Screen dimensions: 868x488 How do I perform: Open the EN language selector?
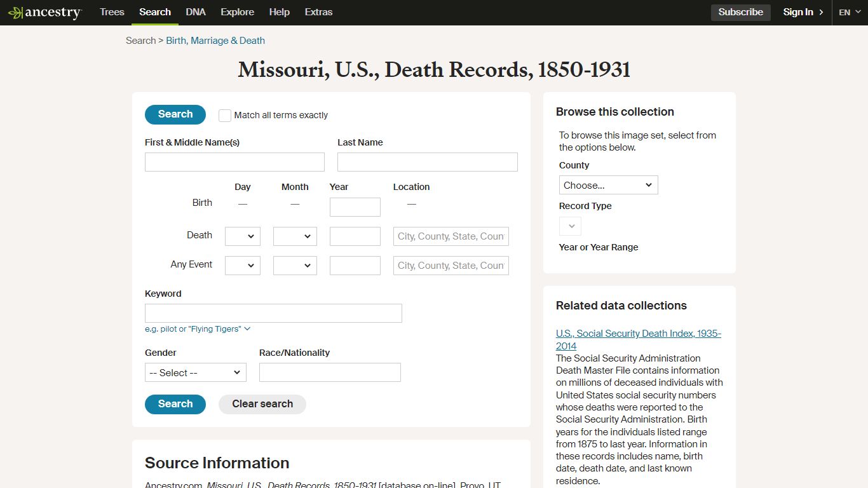pyautogui.click(x=850, y=12)
